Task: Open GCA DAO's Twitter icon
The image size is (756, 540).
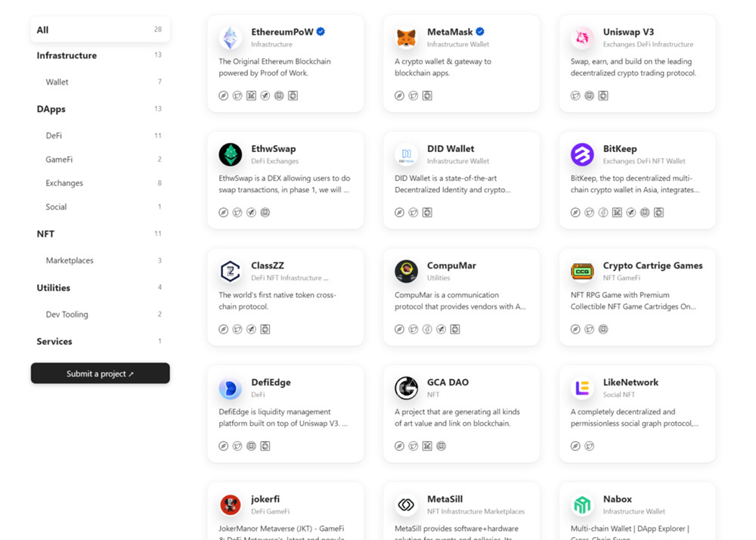Action: (x=412, y=445)
